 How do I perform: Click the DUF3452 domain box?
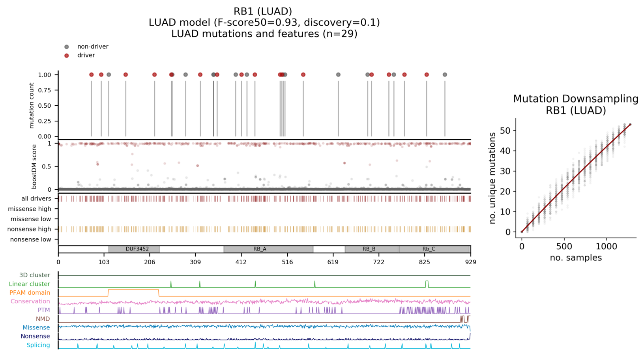tap(134, 249)
